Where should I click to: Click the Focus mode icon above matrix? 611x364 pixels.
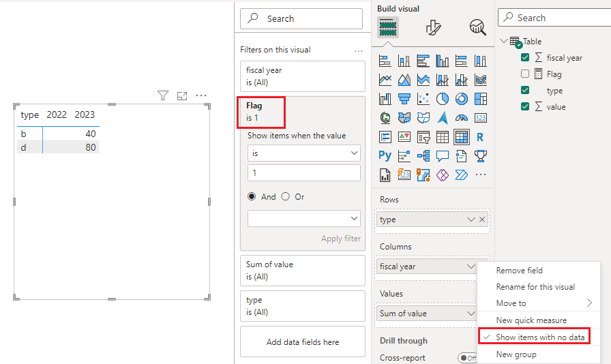(x=182, y=95)
